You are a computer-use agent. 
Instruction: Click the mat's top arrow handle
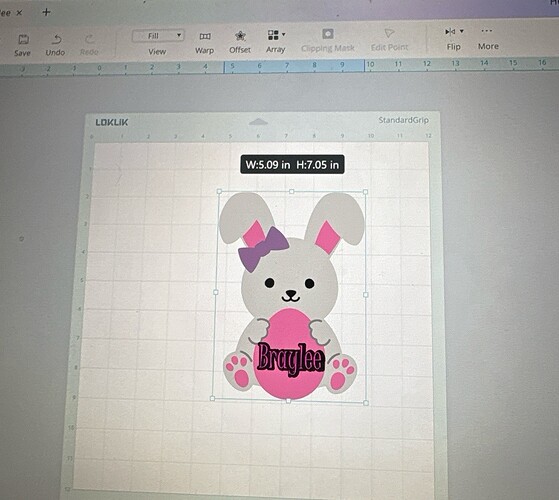coord(258,122)
